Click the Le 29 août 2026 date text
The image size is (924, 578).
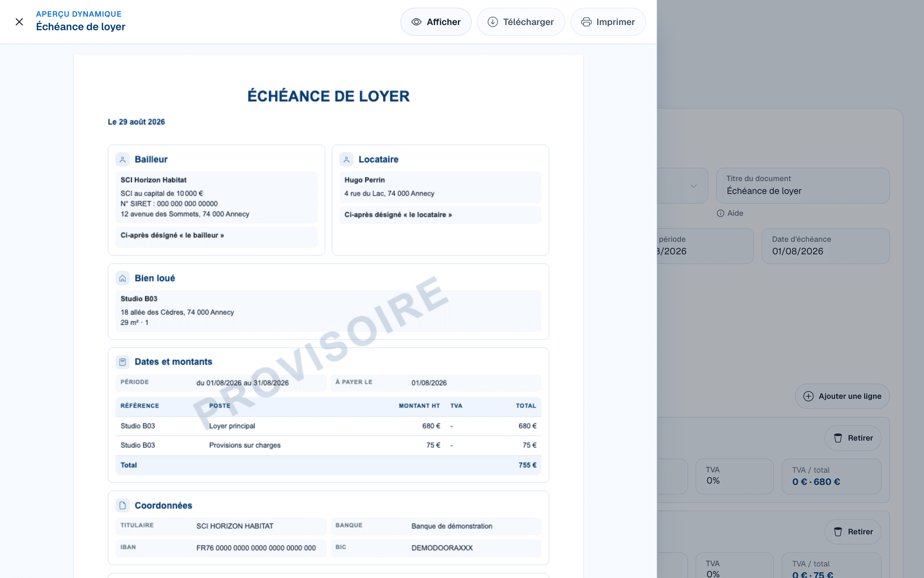[x=136, y=122]
